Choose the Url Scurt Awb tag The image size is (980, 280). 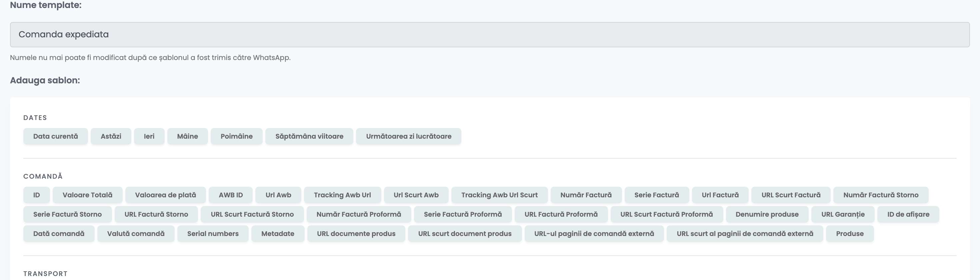click(x=416, y=195)
